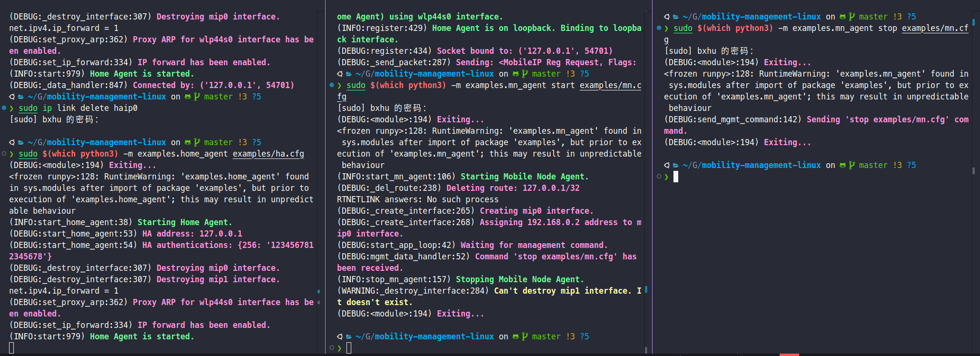Click git branch icon in right pane's empty final prompt
This screenshot has width=980, height=356.
852,165
